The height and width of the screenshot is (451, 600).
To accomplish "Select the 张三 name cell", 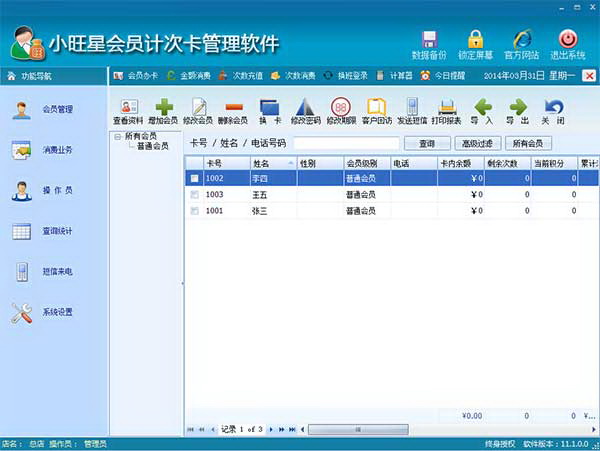I will 274,211.
